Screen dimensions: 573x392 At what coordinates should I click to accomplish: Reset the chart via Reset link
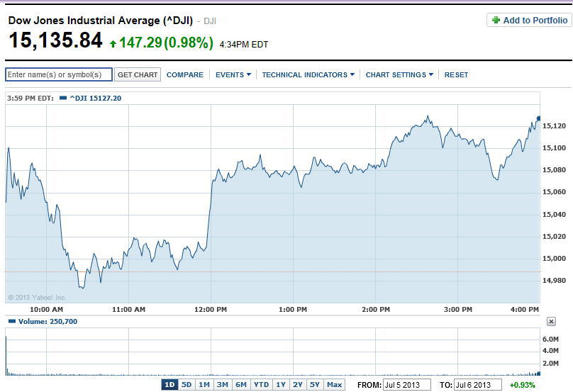coord(456,74)
